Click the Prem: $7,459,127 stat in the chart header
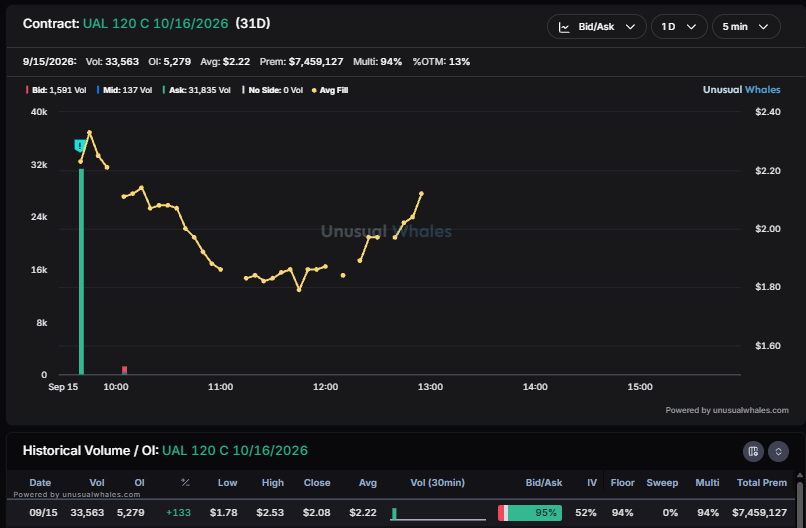This screenshot has height=528, width=806. pyautogui.click(x=301, y=62)
